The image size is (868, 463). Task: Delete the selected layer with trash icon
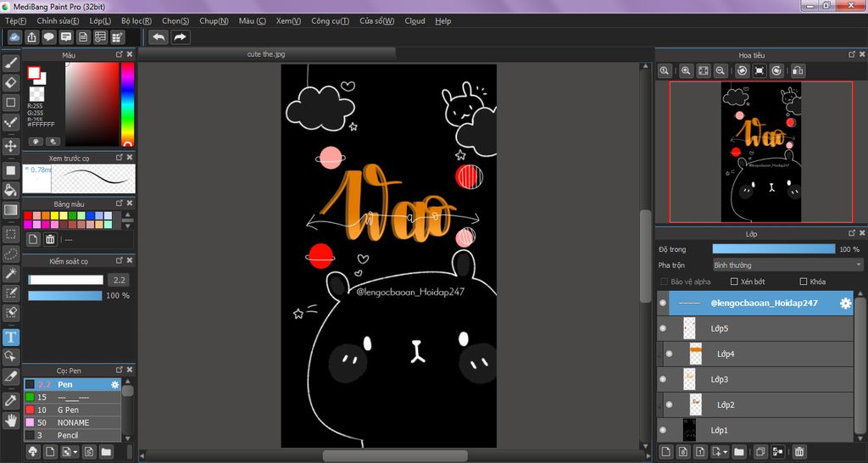click(x=799, y=452)
